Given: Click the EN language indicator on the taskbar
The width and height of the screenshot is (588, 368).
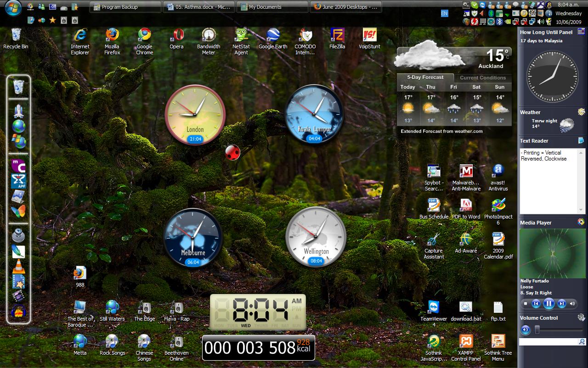Looking at the screenshot, I should pos(444,14).
